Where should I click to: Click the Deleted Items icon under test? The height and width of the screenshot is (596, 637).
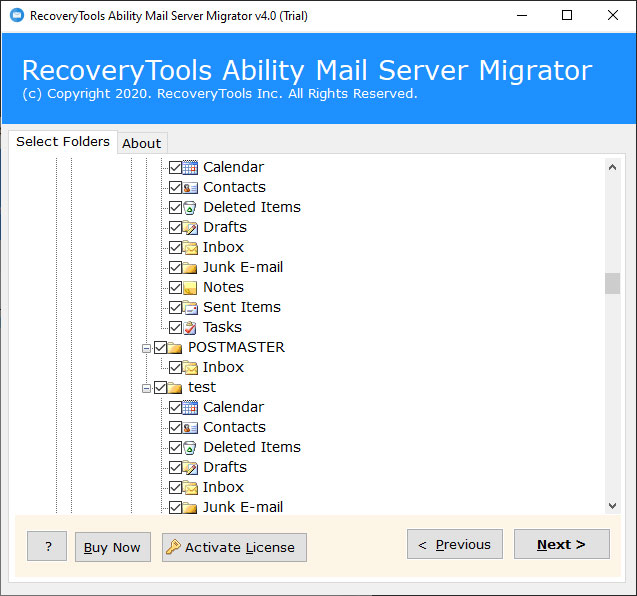pos(190,447)
